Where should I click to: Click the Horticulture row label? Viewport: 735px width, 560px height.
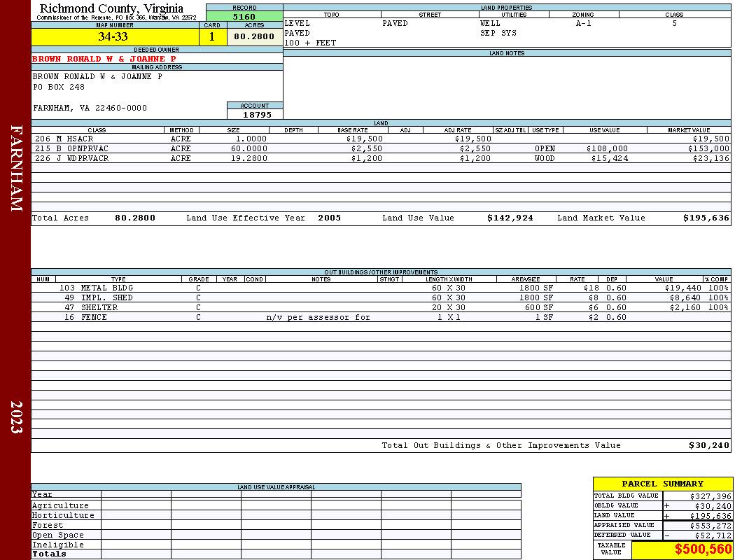63,515
